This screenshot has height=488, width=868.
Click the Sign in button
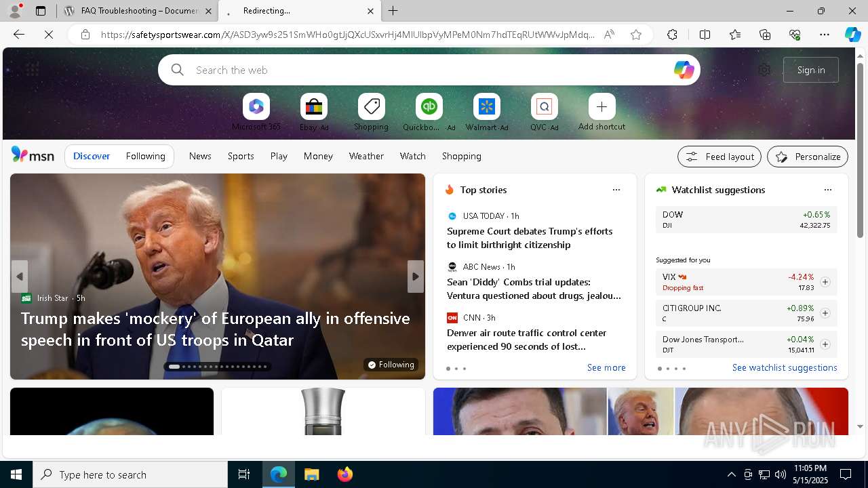click(x=811, y=70)
